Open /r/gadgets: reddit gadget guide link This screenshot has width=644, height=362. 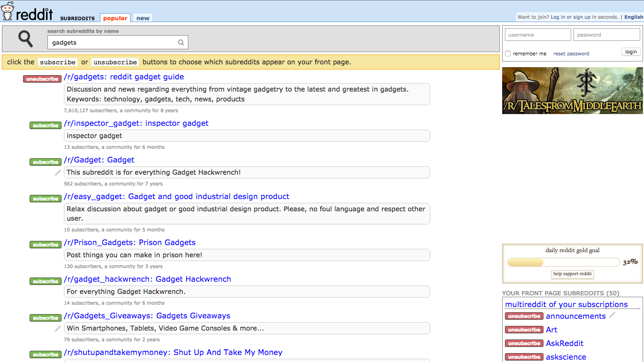click(124, 77)
